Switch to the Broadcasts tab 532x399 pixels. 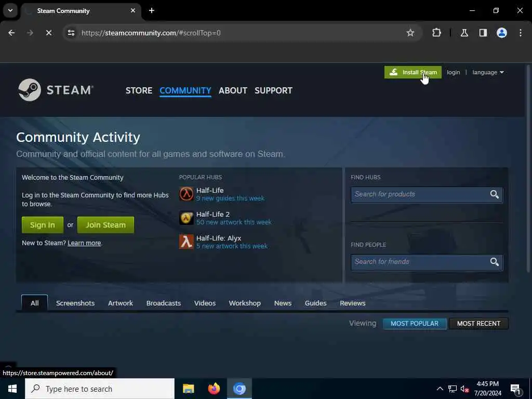tap(164, 303)
